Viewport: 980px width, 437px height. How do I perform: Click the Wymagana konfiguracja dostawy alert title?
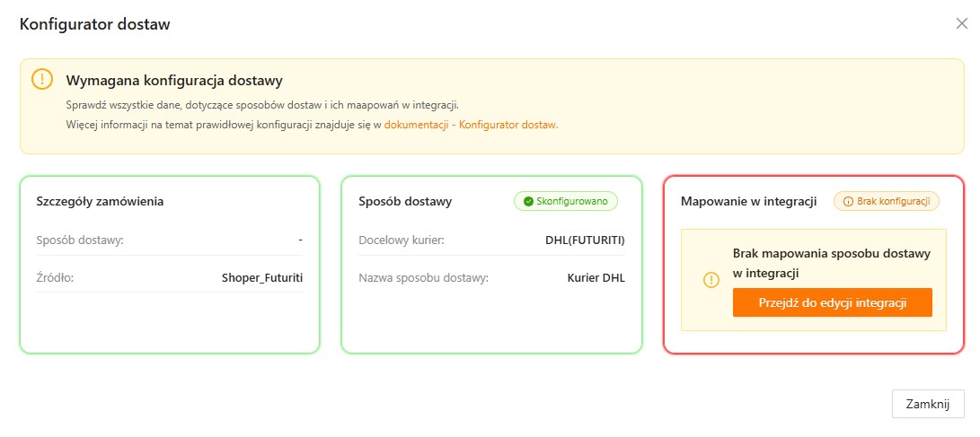pos(174,81)
